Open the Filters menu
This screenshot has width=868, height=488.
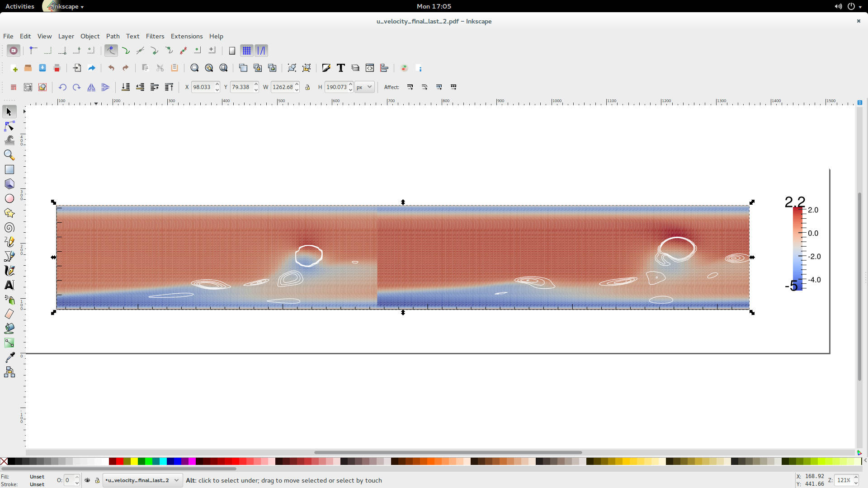click(155, 36)
